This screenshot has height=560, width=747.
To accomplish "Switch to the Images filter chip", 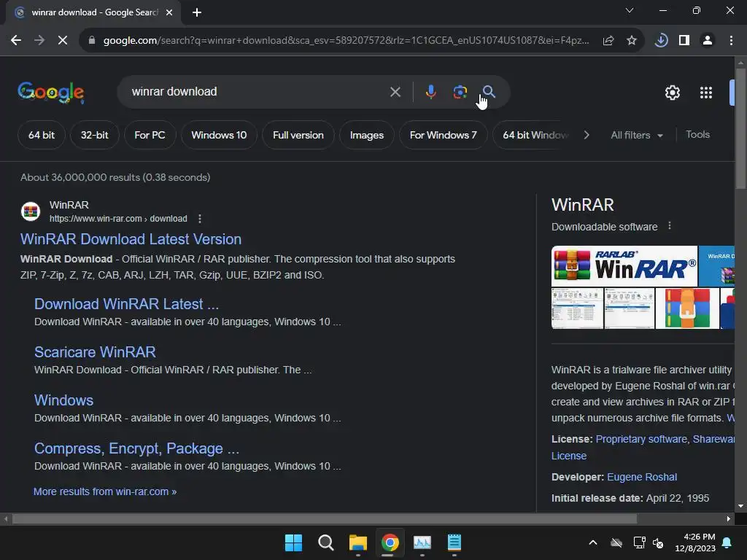I will (367, 135).
